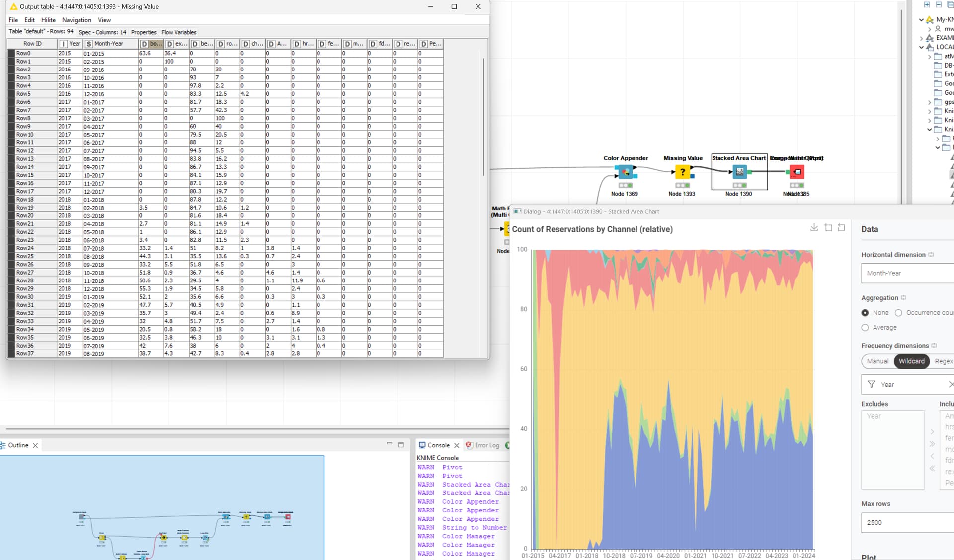Minimize the Outline panel

pyautogui.click(x=389, y=444)
